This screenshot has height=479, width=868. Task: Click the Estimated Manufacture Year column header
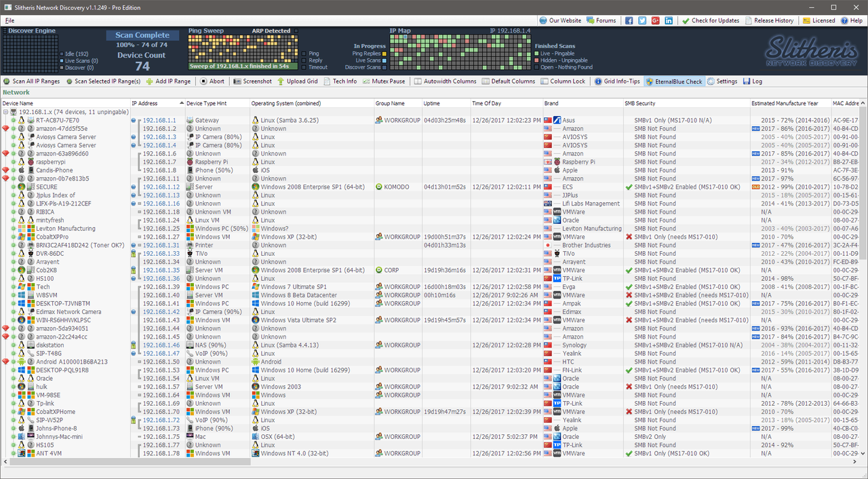coord(789,103)
